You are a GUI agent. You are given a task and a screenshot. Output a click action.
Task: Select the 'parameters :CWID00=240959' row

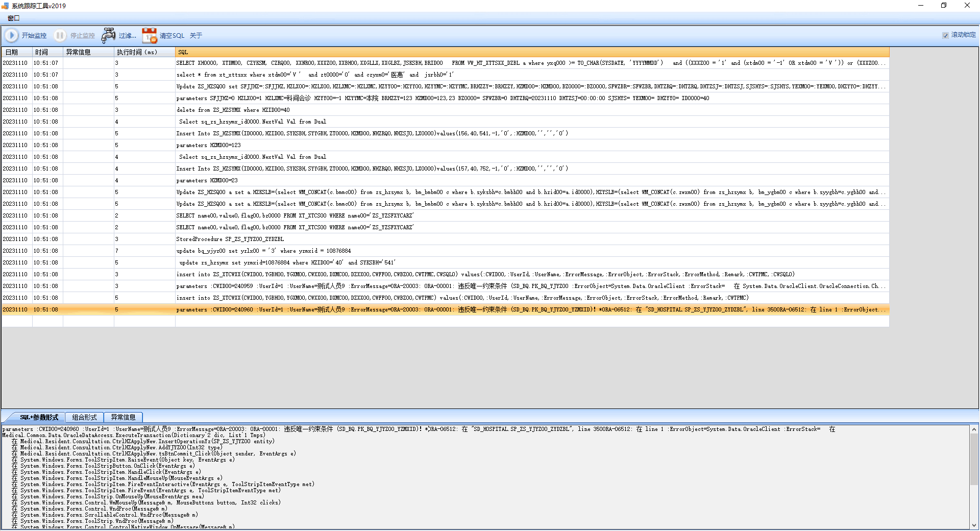click(x=445, y=286)
